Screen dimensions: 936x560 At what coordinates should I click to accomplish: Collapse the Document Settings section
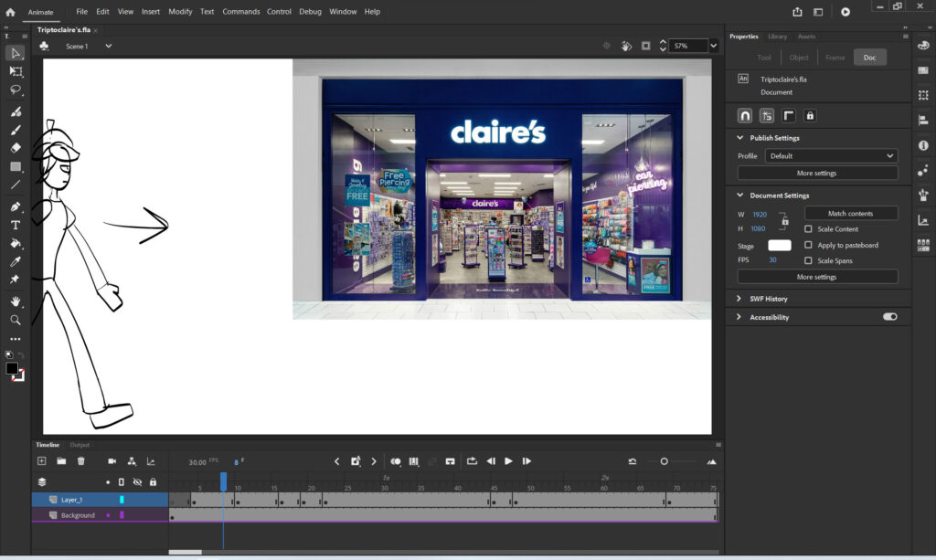740,195
